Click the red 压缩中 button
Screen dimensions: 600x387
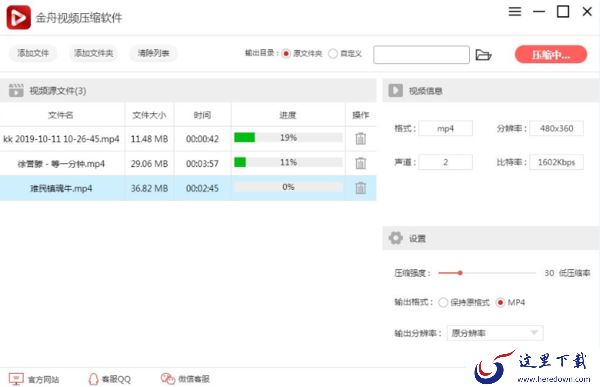551,54
